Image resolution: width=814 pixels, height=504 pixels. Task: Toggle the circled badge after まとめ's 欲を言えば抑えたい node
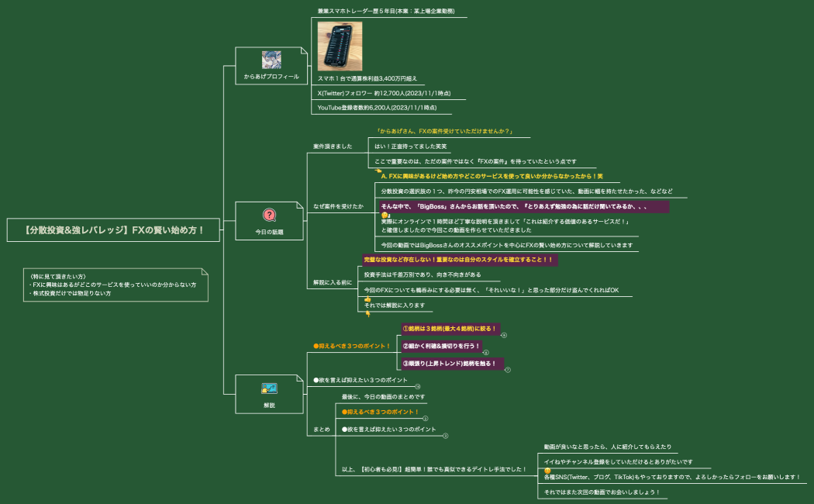click(x=446, y=436)
